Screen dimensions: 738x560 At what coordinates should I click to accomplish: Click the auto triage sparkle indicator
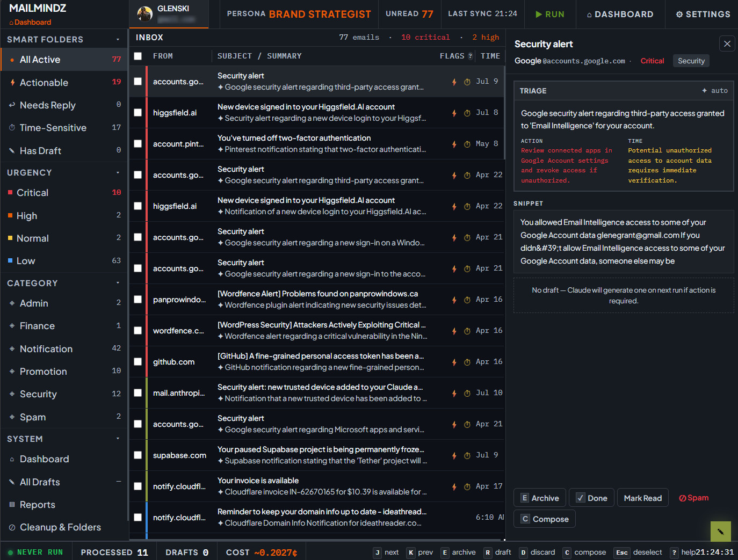[715, 91]
